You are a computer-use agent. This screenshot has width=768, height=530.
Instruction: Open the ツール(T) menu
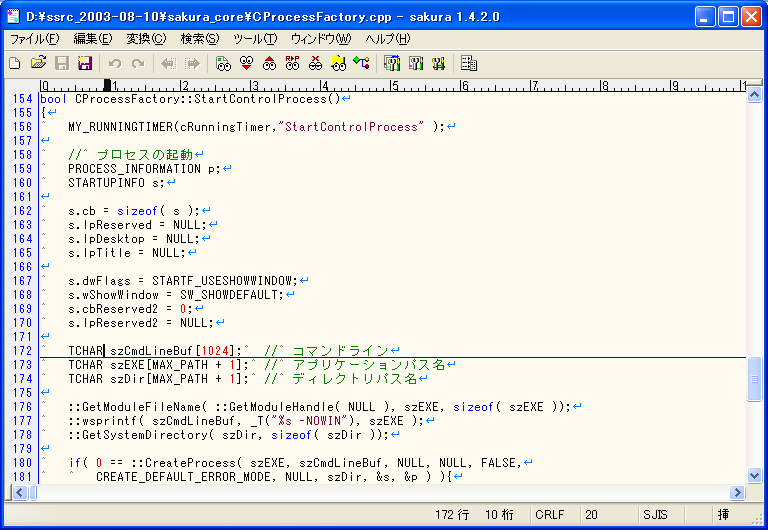(x=255, y=39)
